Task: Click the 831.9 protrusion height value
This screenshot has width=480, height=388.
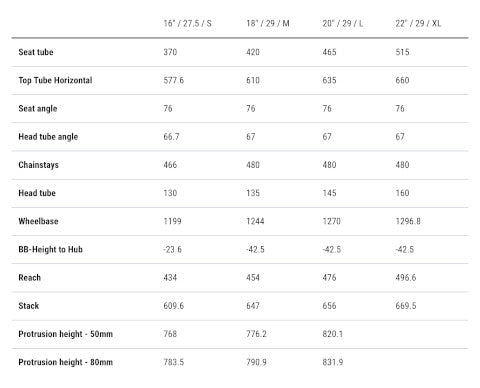Action: click(x=333, y=362)
